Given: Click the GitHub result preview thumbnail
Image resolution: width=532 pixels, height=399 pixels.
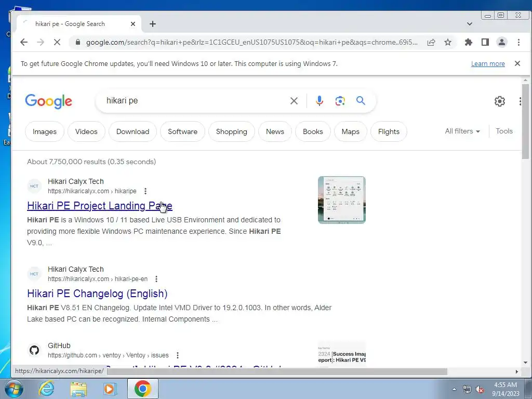Looking at the screenshot, I should point(342,354).
